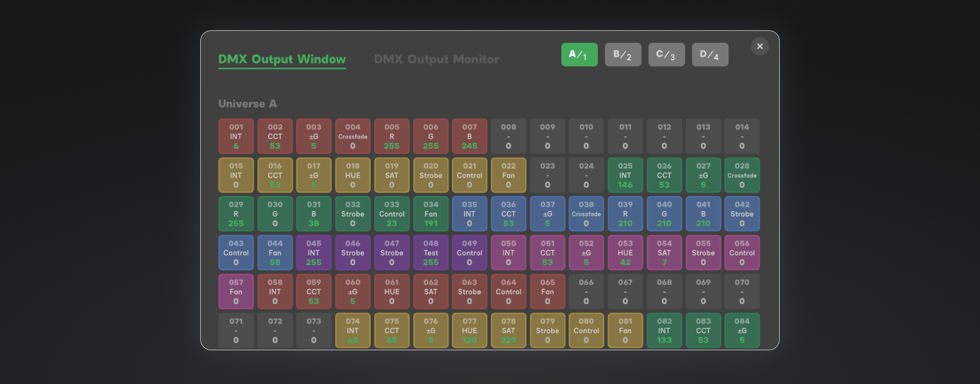This screenshot has height=384, width=980.
Task: Switch to the DMX Output Monitor tab
Action: pyautogui.click(x=437, y=59)
